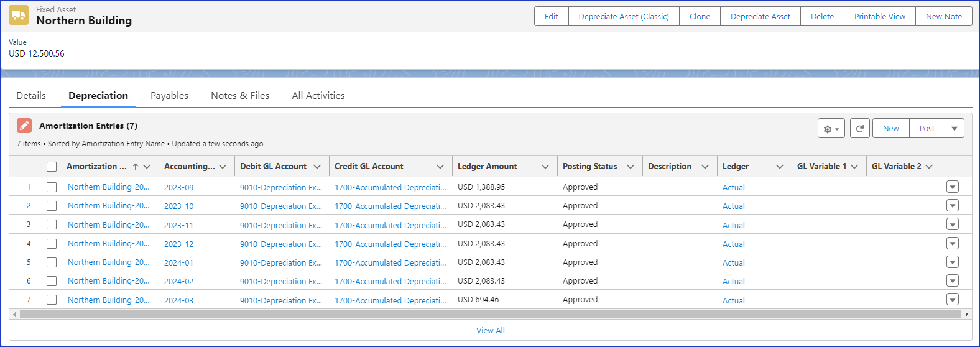980x347 pixels.
Task: Click ledger amount USD 1,388.95
Action: pyautogui.click(x=481, y=187)
